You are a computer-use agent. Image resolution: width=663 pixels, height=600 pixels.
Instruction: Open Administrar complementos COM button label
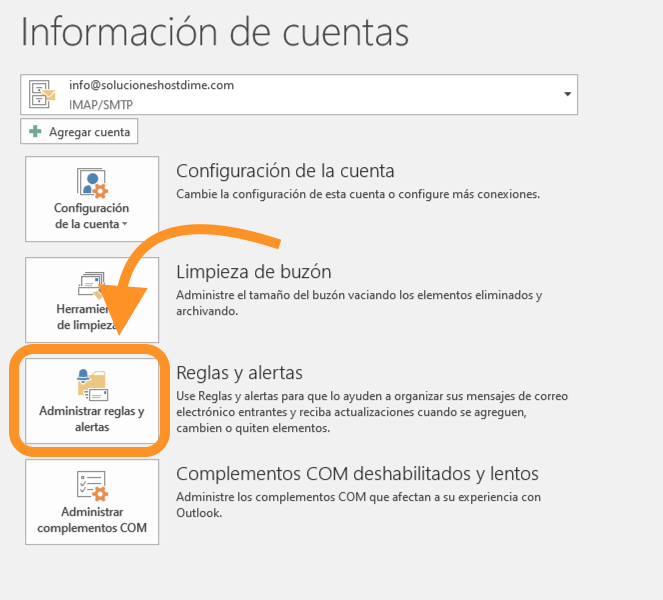(91, 520)
